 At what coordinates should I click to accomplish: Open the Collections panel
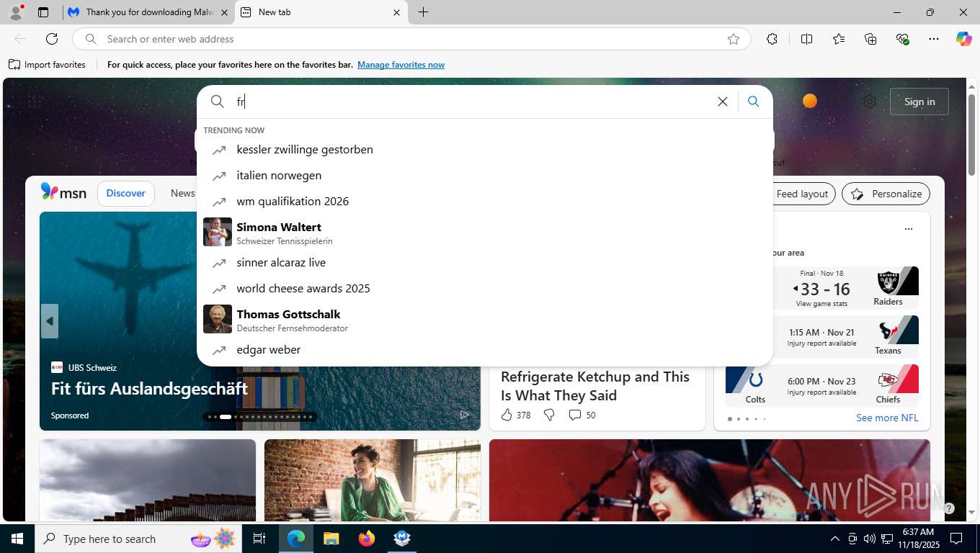pyautogui.click(x=870, y=39)
